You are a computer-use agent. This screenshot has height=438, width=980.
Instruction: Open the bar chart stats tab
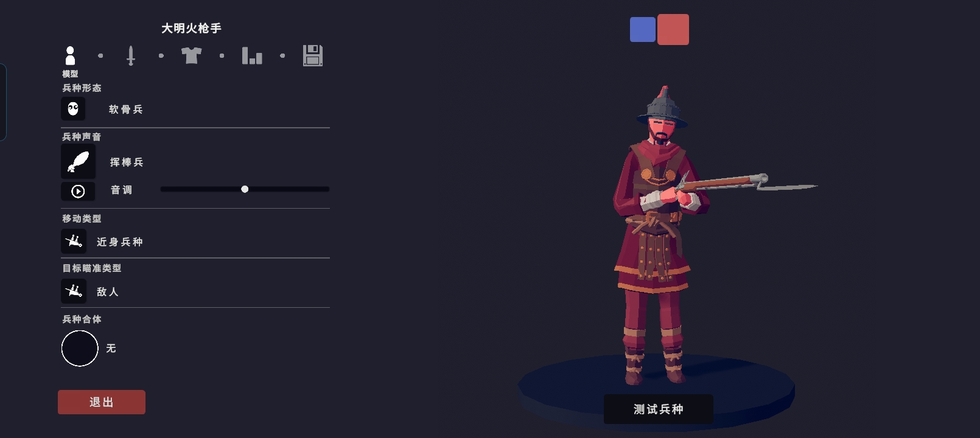[252, 55]
